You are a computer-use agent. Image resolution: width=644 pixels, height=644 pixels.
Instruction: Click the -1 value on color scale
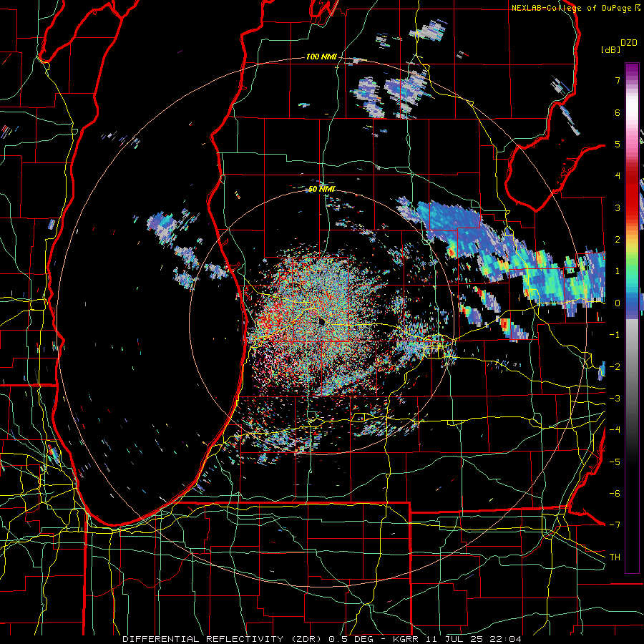click(x=615, y=335)
